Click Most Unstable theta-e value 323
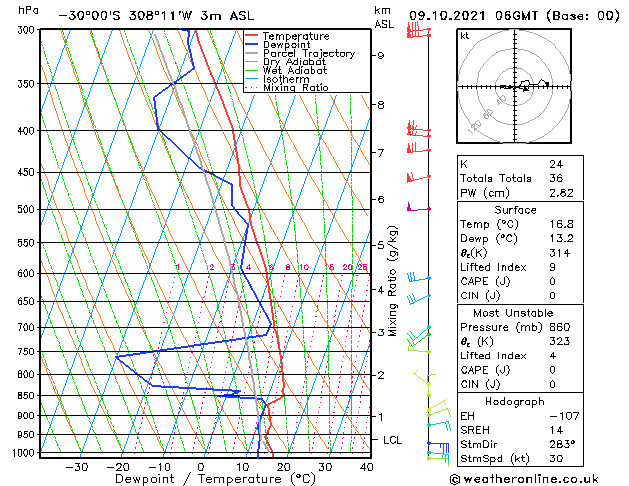Screen dimensions: 629x486 pos(560,341)
